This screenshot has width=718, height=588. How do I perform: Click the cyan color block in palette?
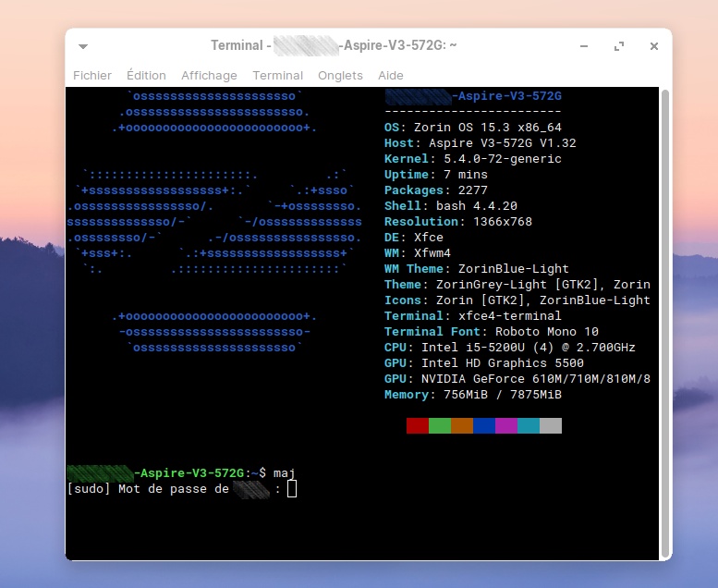529,425
